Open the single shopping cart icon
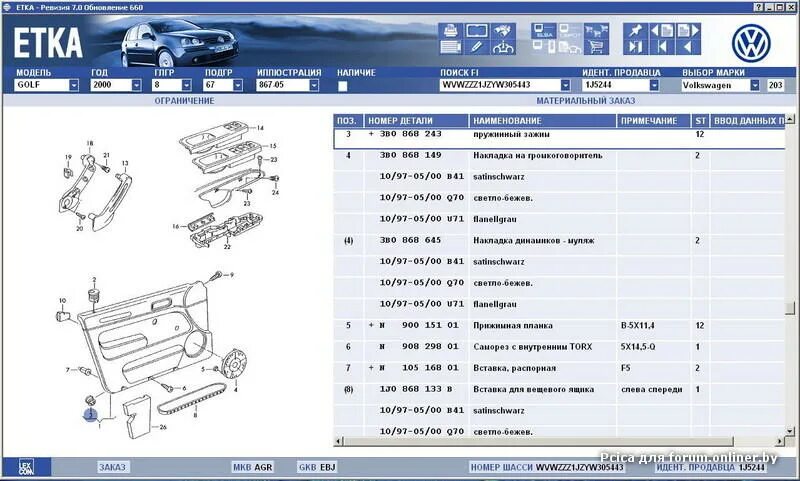Screen dimensions: 800x481 tap(596, 47)
